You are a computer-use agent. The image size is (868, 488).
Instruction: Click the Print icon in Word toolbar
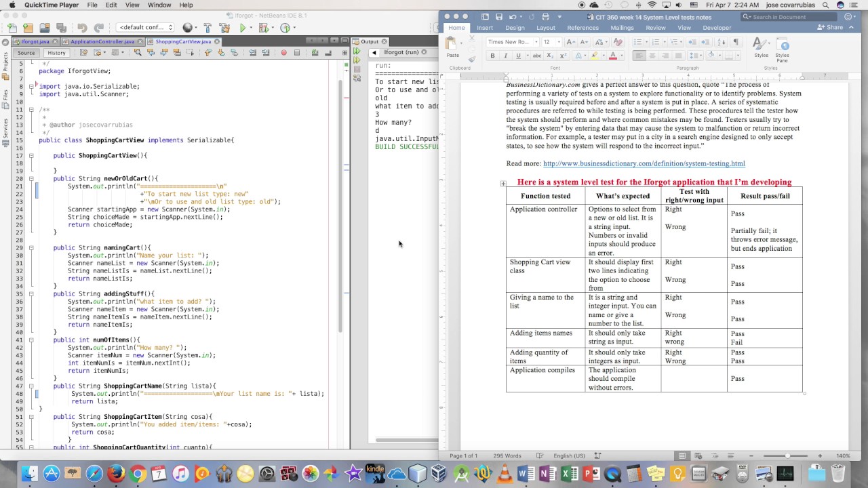click(x=545, y=17)
